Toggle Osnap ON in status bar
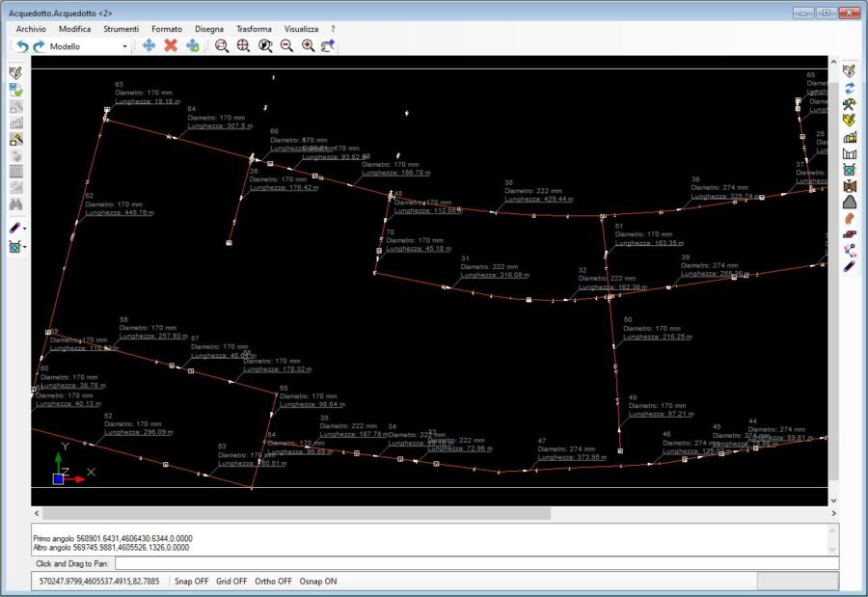The height and width of the screenshot is (597, 868). click(x=317, y=581)
